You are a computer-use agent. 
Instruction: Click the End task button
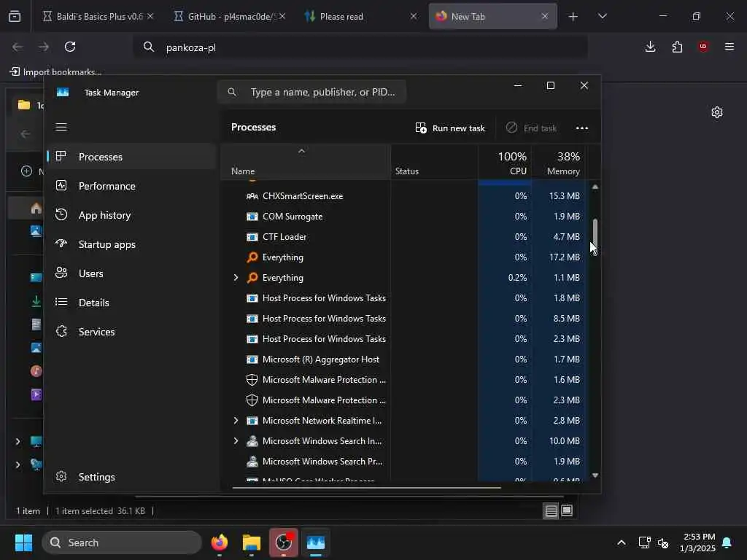click(531, 128)
